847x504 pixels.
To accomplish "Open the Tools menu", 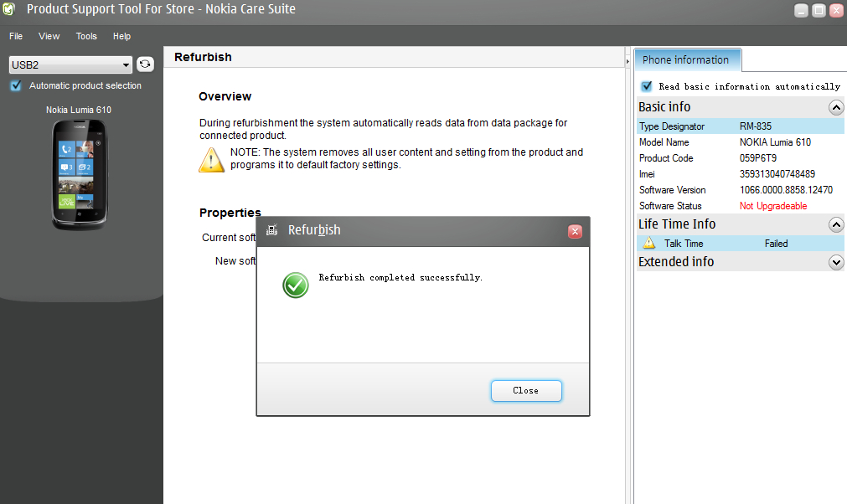I will 86,36.
